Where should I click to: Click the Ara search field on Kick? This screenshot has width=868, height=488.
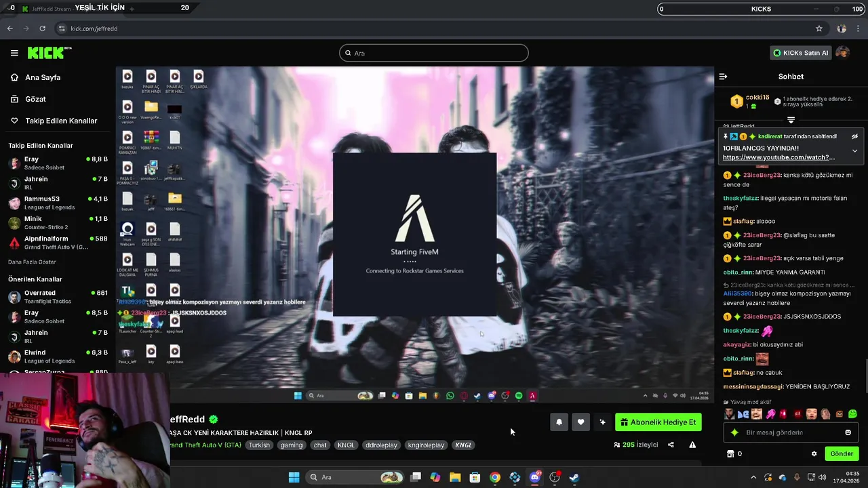pyautogui.click(x=434, y=53)
